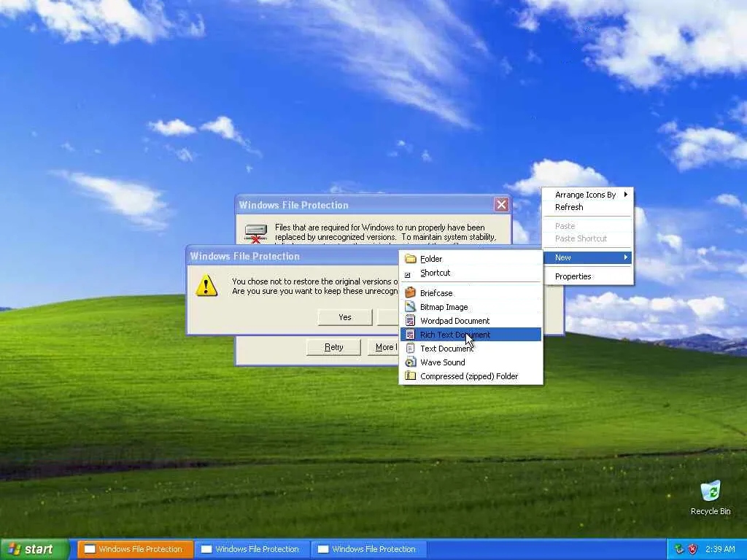The image size is (747, 560).
Task: Select Text Document label in submenu
Action: pyautogui.click(x=447, y=349)
